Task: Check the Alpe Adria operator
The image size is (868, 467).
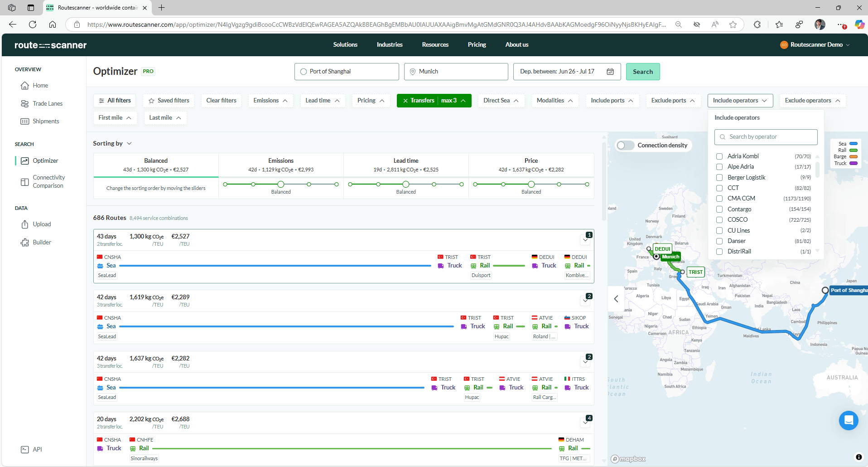Action: (x=719, y=167)
